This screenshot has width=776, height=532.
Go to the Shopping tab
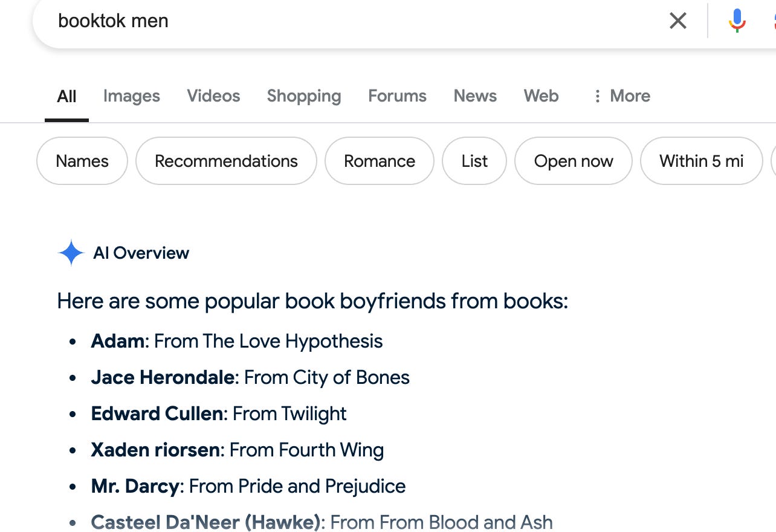pyautogui.click(x=304, y=96)
